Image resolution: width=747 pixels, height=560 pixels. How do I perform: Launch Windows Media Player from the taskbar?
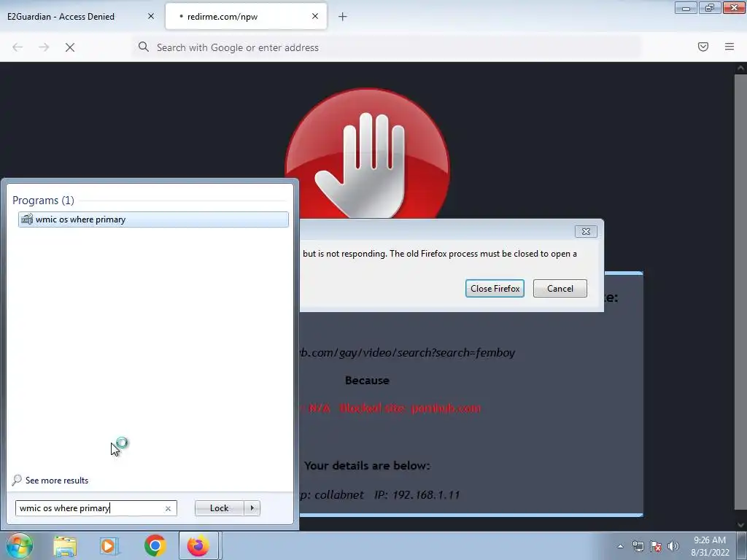coord(109,546)
